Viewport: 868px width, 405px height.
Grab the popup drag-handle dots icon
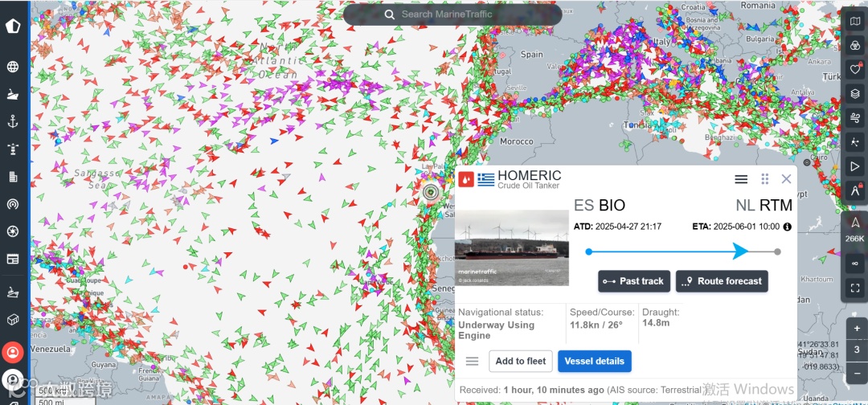[765, 178]
